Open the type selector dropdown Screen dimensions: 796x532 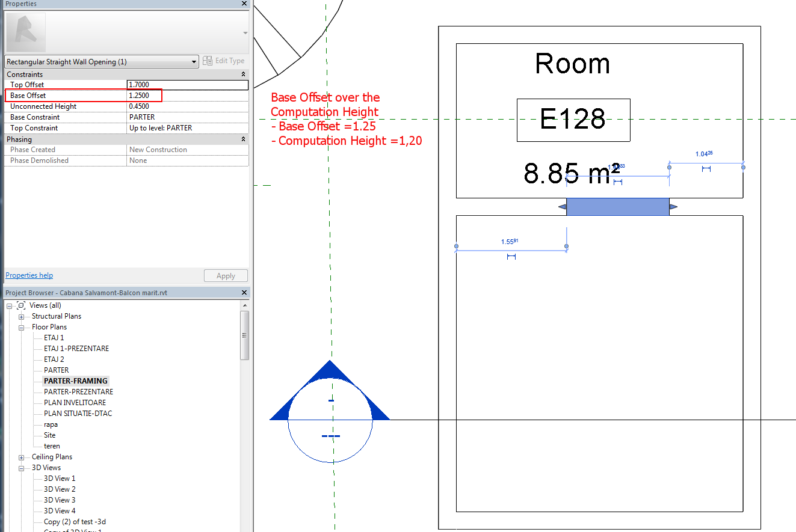tap(194, 61)
